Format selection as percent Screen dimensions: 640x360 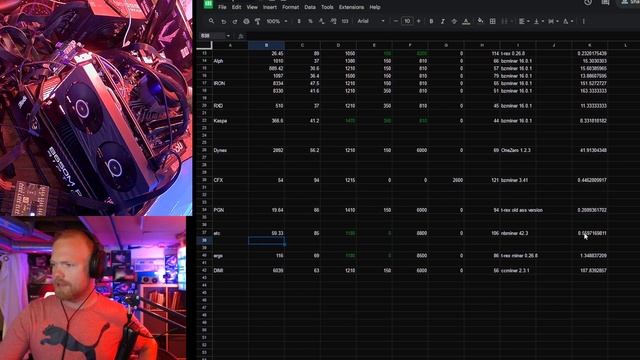(x=310, y=21)
